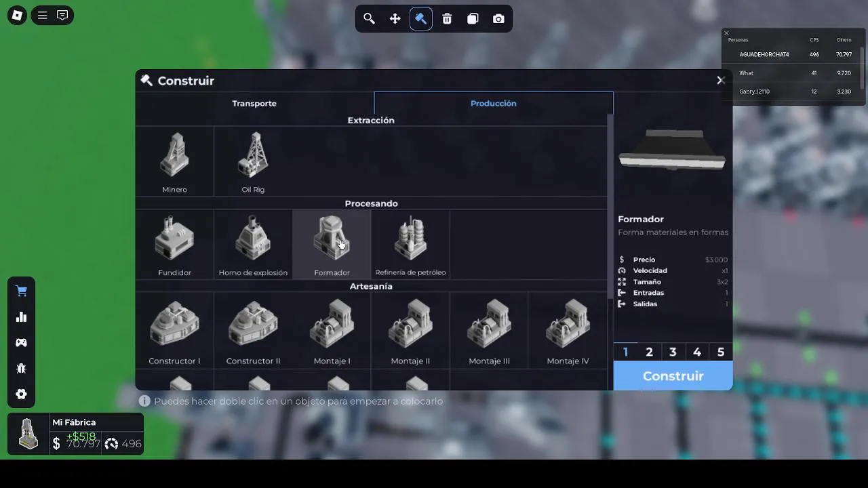Select level 4 tab
Viewport: 868px width, 488px height.
click(x=697, y=352)
